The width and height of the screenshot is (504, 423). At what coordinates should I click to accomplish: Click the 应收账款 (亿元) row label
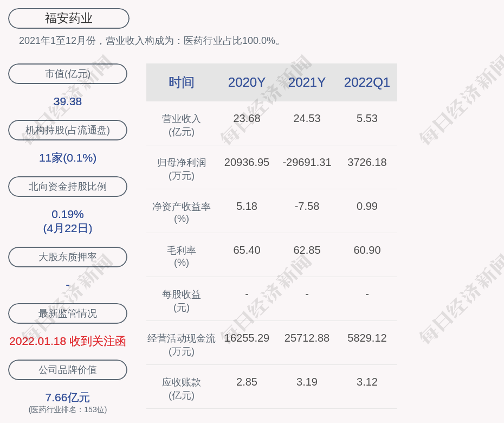182,389
